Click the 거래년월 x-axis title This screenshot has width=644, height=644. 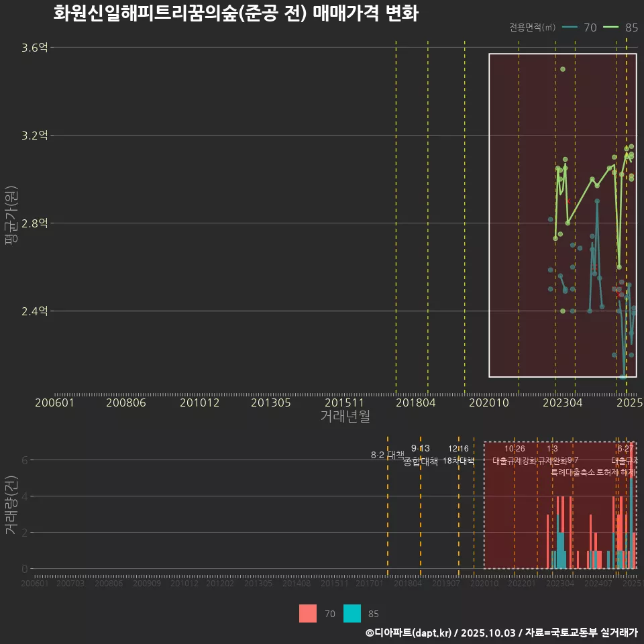[x=345, y=417]
